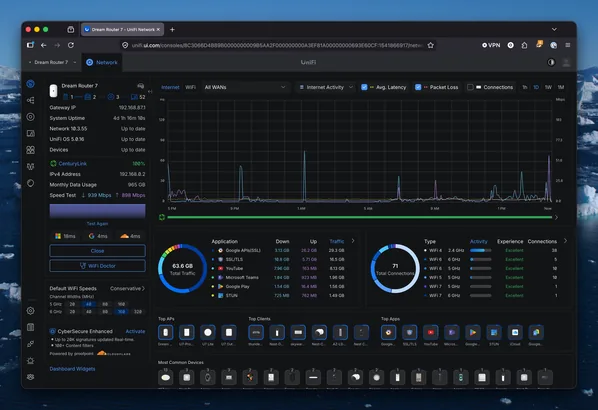This screenshot has width=598, height=410.
Task: Select the 1h time range
Action: click(x=524, y=87)
